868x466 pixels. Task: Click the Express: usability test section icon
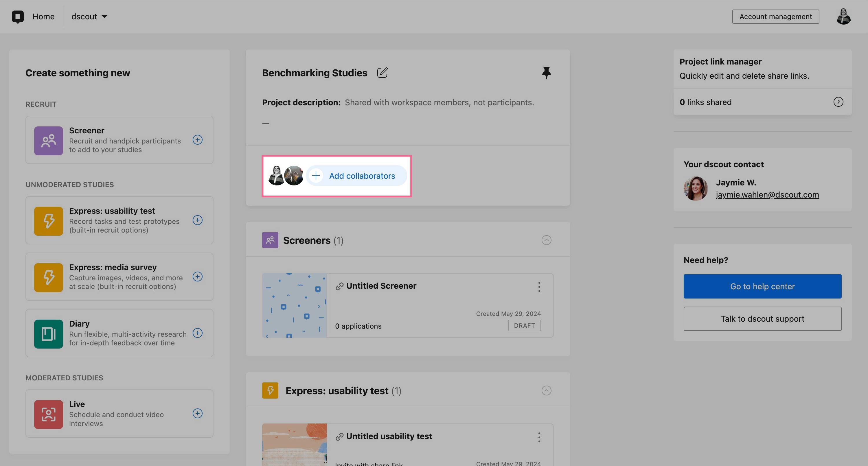[x=270, y=391]
